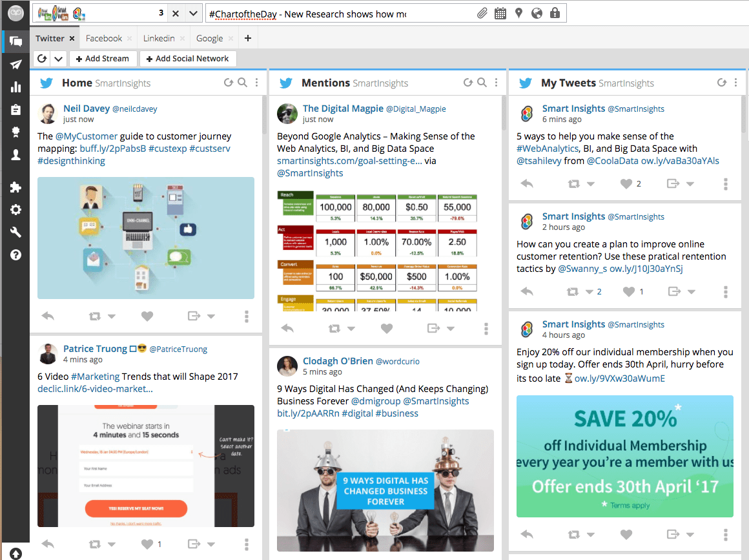Open the Publisher paper plane icon in sidebar

pyautogui.click(x=15, y=65)
